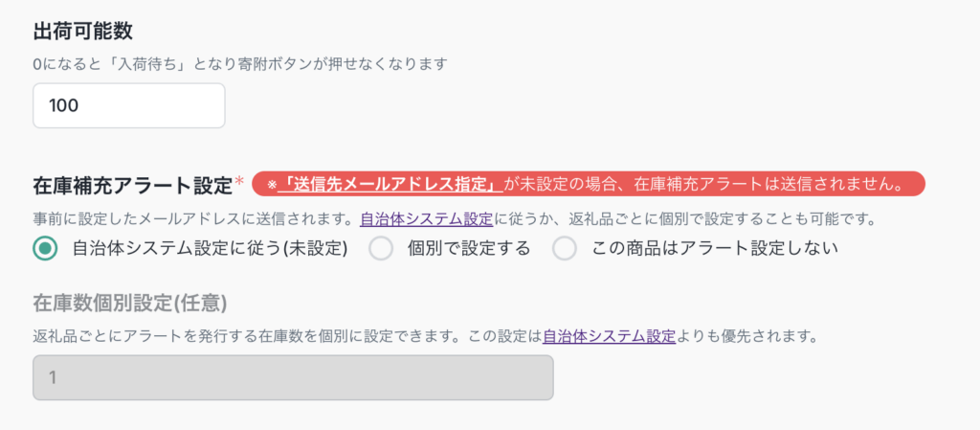The width and height of the screenshot is (980, 430).
Task: Open the 「送信先メールアドレス指定」 link in red banner
Action: coord(390,183)
